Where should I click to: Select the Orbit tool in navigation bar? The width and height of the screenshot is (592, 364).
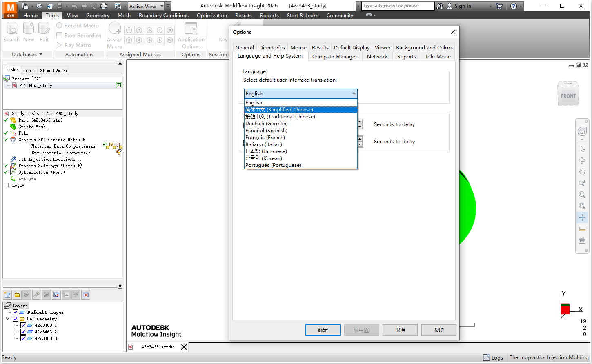click(582, 160)
